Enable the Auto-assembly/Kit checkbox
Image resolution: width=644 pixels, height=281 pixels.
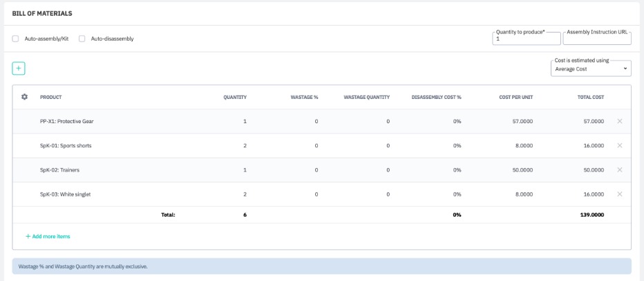(x=16, y=39)
